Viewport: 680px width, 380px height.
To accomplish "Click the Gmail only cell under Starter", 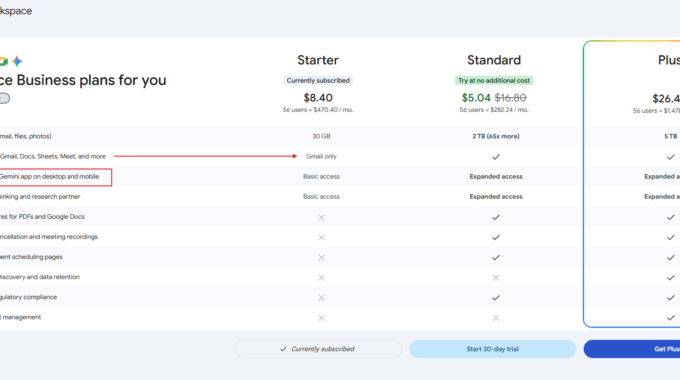I will 321,156.
